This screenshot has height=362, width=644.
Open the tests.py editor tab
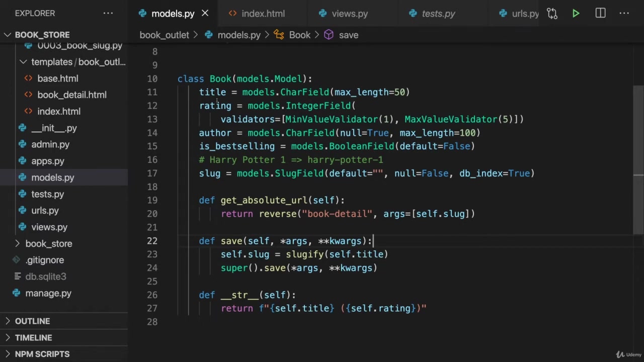(x=438, y=14)
